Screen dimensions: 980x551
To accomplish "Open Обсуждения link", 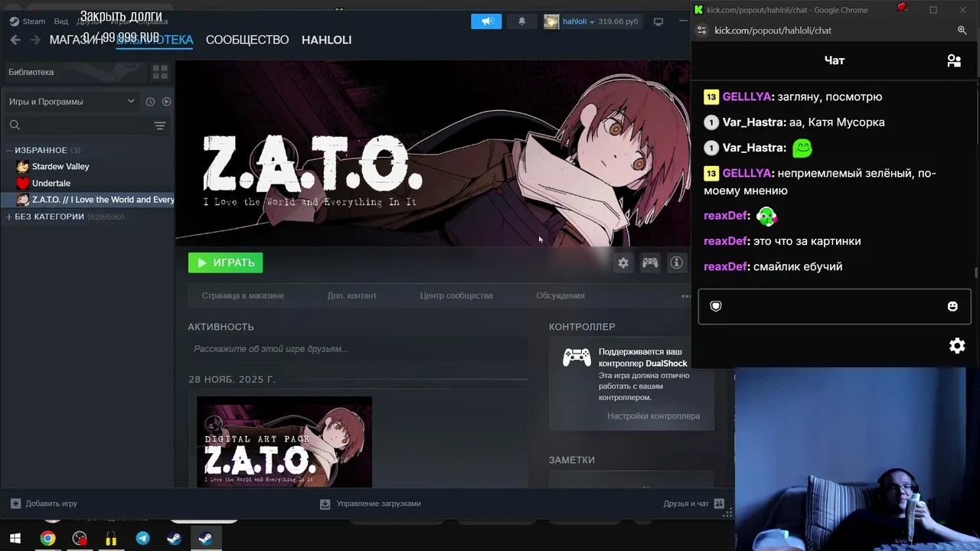I will 560,295.
